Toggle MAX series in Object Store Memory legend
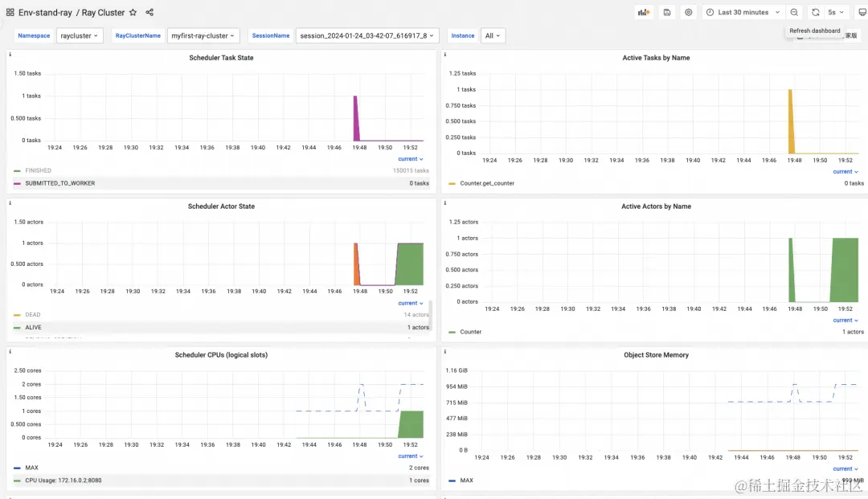This screenshot has width=868, height=499. point(467,481)
